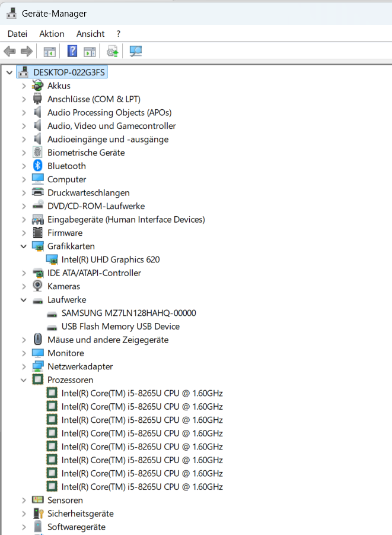Open Help via the blue question mark icon
This screenshot has height=535, width=392.
[72, 51]
